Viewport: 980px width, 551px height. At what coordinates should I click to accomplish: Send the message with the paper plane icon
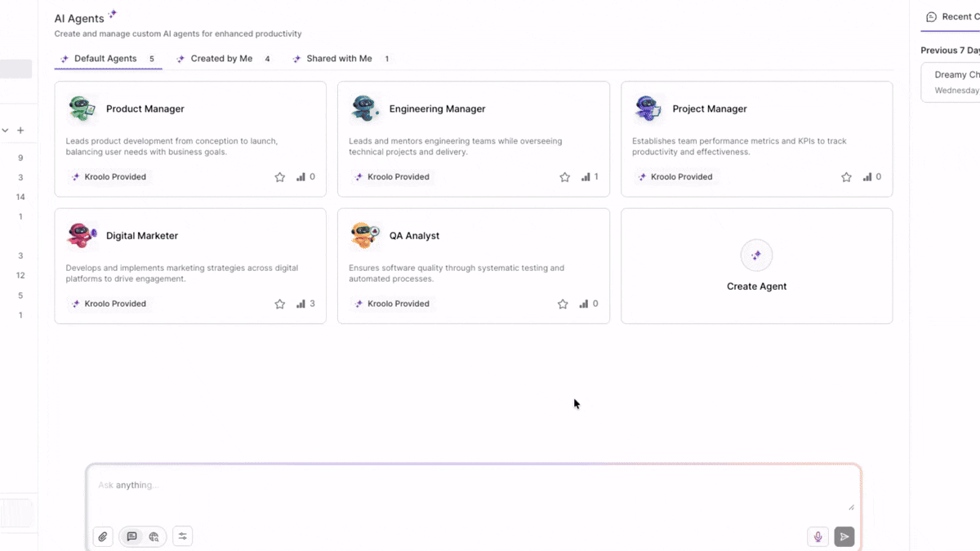(x=844, y=536)
